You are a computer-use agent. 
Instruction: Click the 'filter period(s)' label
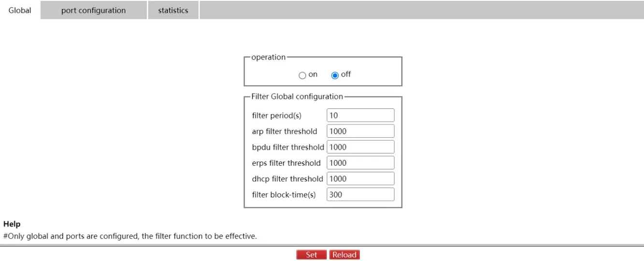point(276,116)
